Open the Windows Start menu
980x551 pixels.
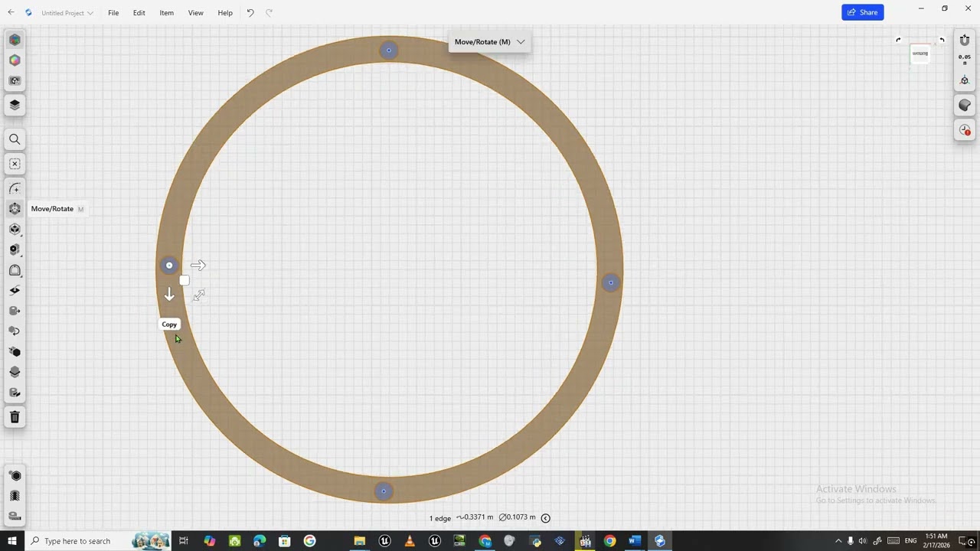[x=12, y=541]
